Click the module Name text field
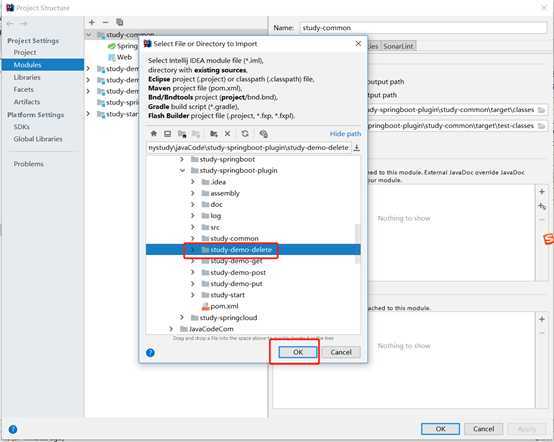 pos(423,28)
